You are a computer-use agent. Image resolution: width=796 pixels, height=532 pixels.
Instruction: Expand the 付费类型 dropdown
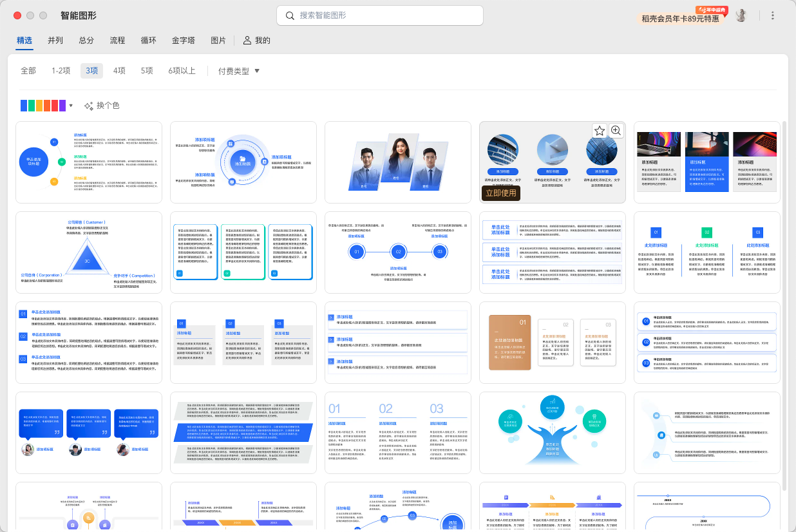pyautogui.click(x=238, y=71)
